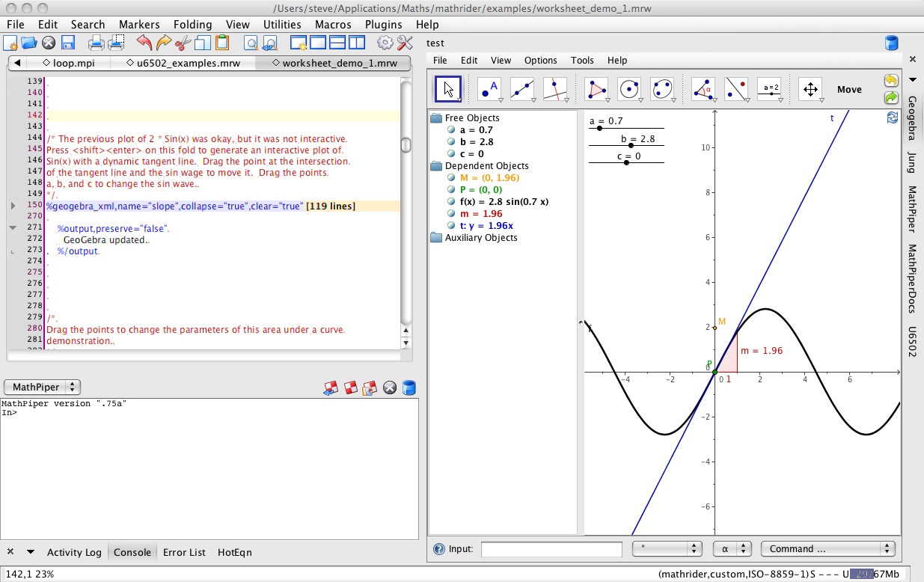Image resolution: width=924 pixels, height=582 pixels.
Task: Pick the Circle with Center tool
Action: click(x=629, y=89)
